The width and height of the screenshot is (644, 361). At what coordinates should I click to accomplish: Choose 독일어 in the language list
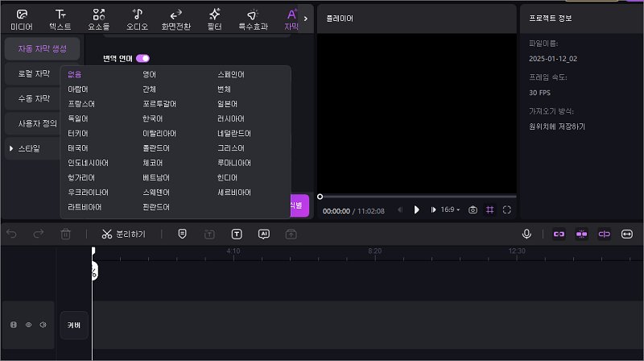coord(77,118)
